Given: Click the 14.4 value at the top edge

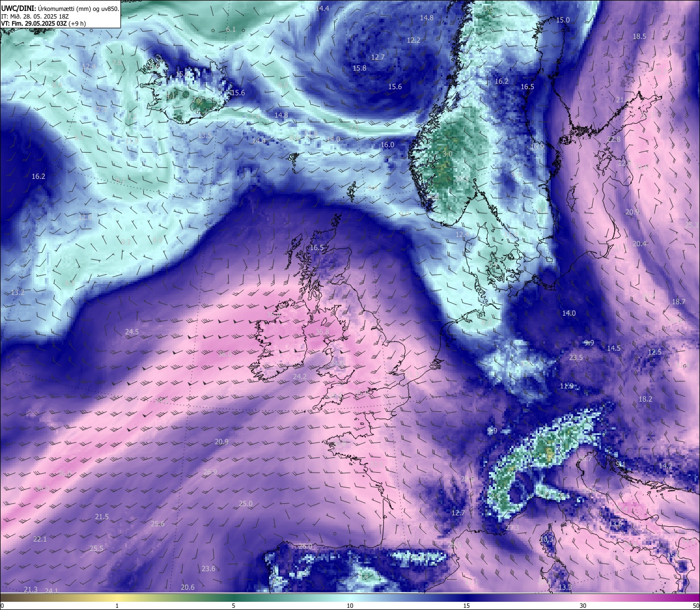Looking at the screenshot, I should [323, 8].
